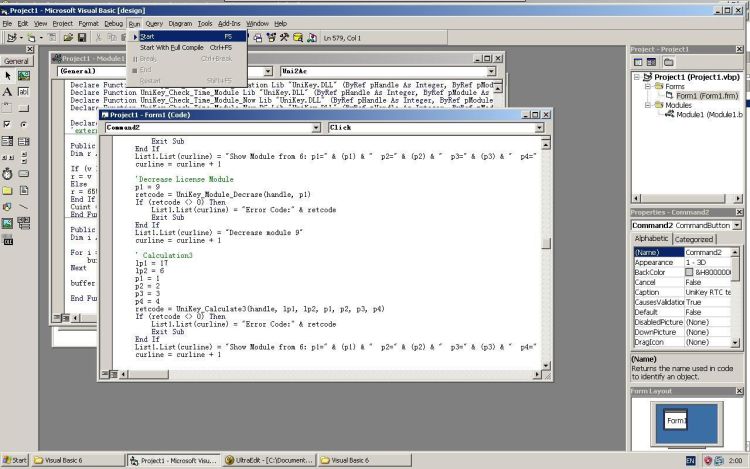This screenshot has width=750, height=469.
Task: Select Module1 in project tree
Action: coord(709,114)
